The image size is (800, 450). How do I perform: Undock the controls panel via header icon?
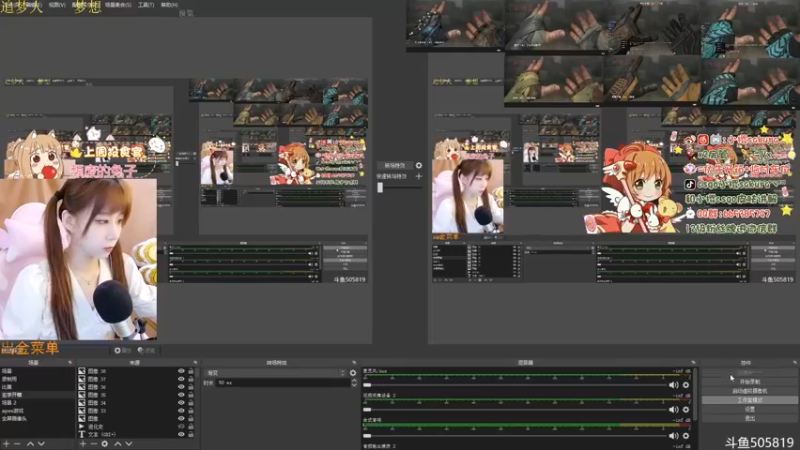click(794, 362)
